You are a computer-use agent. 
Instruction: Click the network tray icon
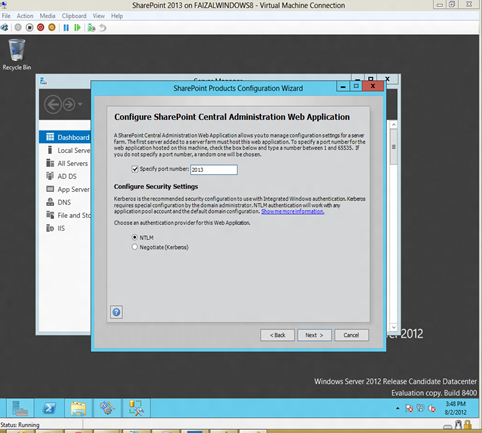(x=420, y=408)
